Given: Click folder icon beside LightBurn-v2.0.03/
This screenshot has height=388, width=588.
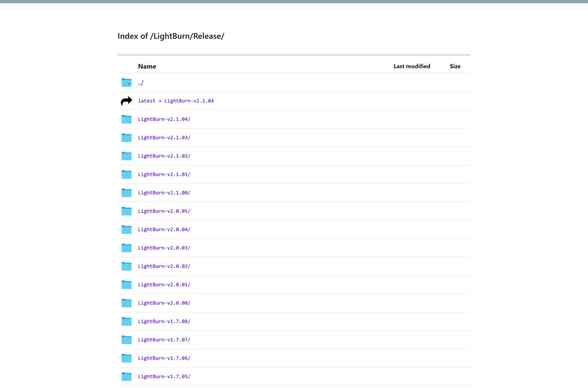Looking at the screenshot, I should (126, 248).
